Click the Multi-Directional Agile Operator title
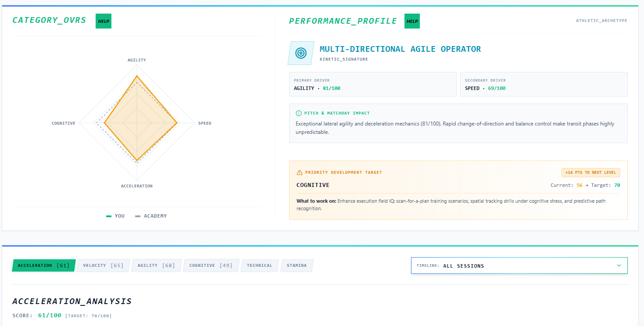Viewport: 644px width, 326px height. (400, 49)
